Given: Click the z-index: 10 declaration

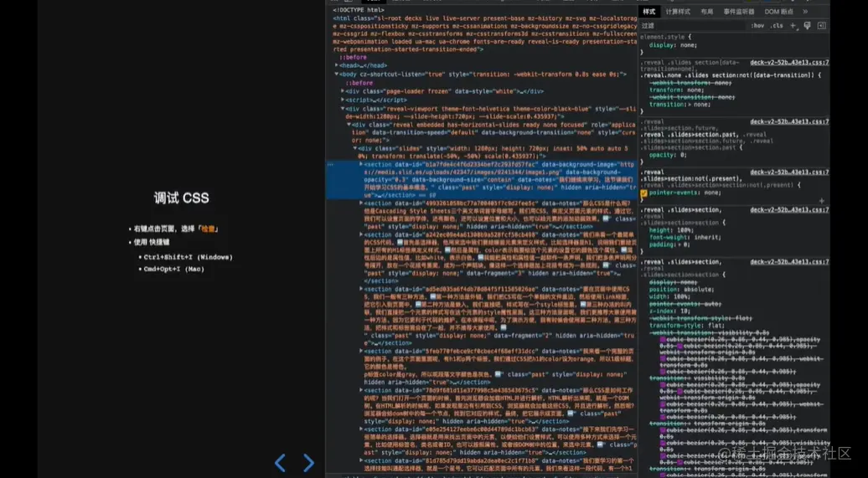Looking at the screenshot, I should [x=668, y=311].
